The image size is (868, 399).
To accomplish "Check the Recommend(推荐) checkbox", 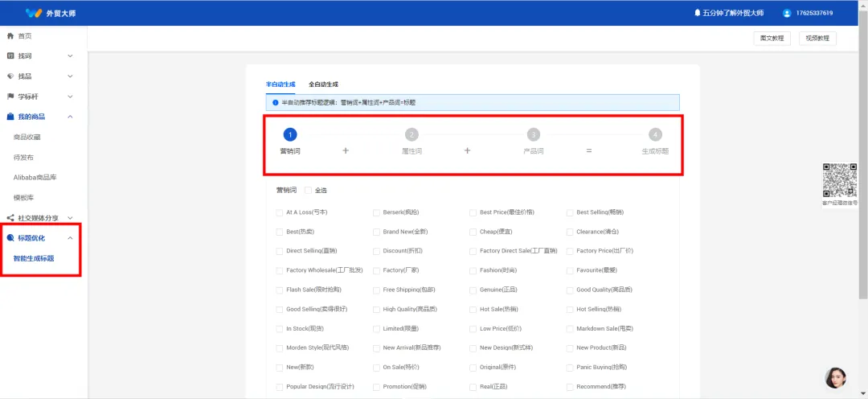I will click(570, 387).
